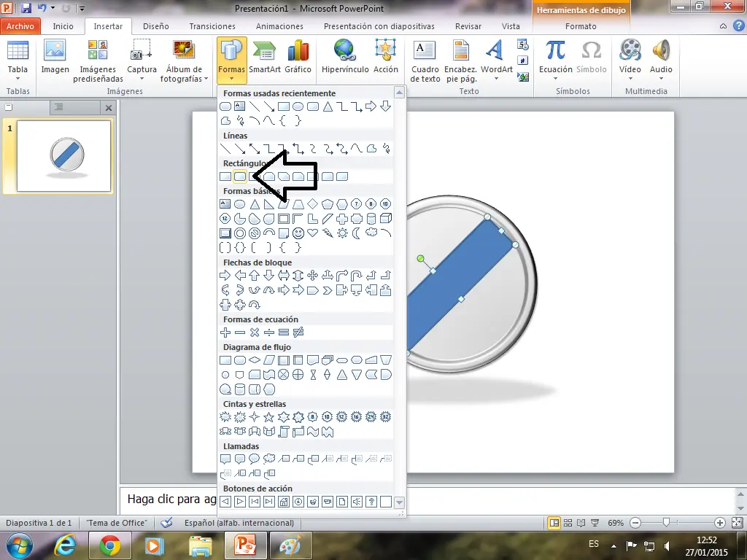Save the presentation from quick access toolbar
Viewport: 747px width, 560px height.
point(26,8)
